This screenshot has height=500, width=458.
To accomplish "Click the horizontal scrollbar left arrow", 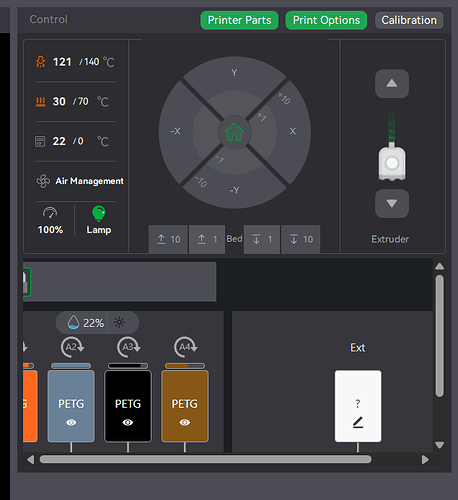I will point(31,460).
